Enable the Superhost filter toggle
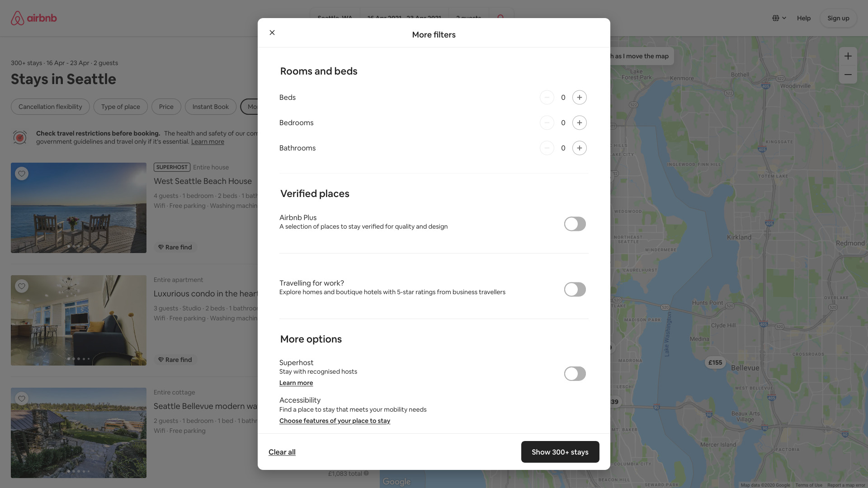The height and width of the screenshot is (488, 868). (x=575, y=374)
